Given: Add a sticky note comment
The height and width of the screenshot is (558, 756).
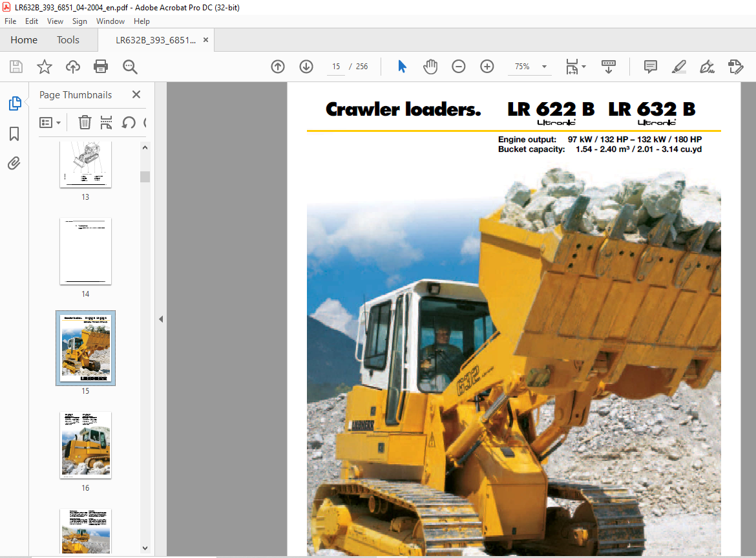Looking at the screenshot, I should [651, 67].
